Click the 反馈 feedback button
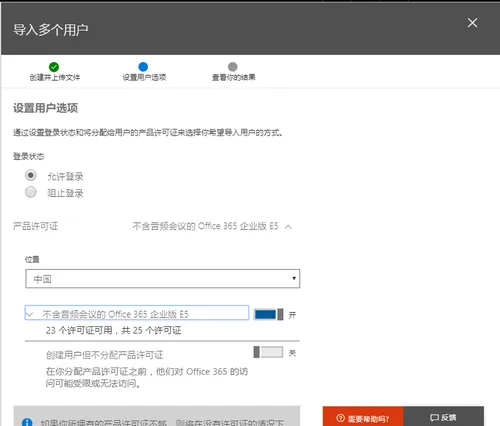 (444, 417)
